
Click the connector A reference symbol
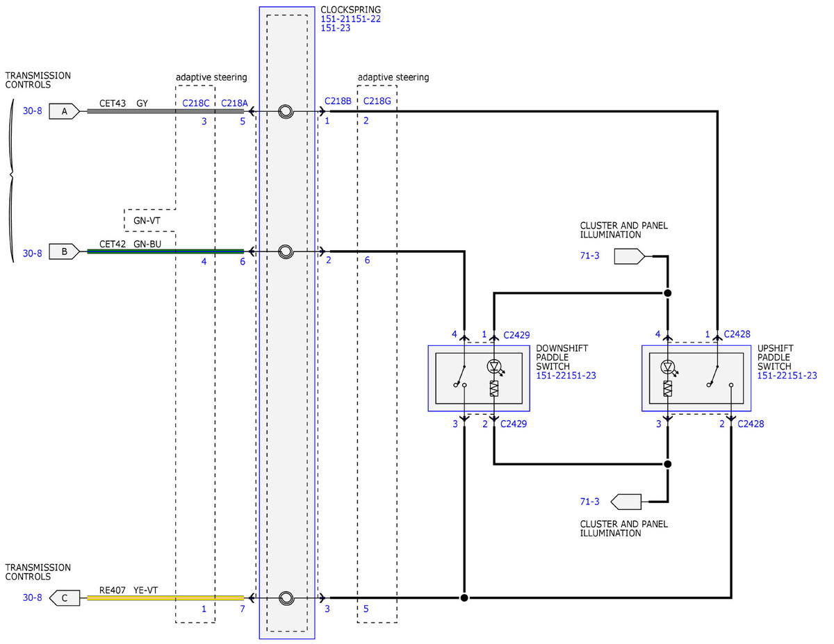click(x=64, y=111)
